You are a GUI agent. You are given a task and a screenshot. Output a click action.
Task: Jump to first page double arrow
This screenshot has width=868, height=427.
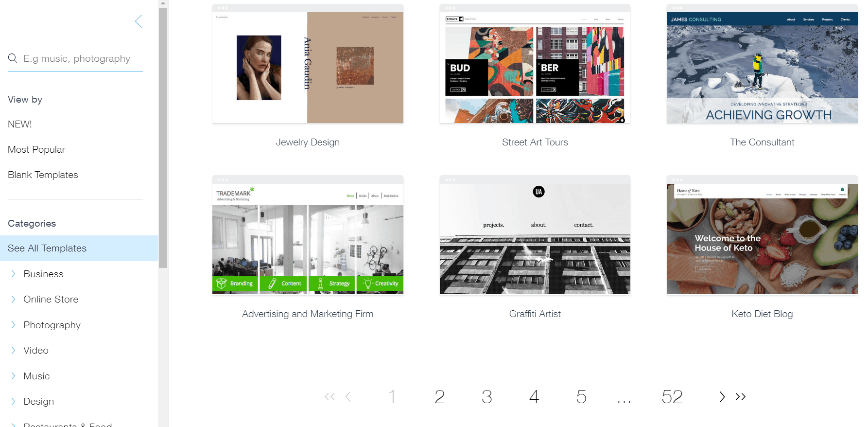click(330, 397)
